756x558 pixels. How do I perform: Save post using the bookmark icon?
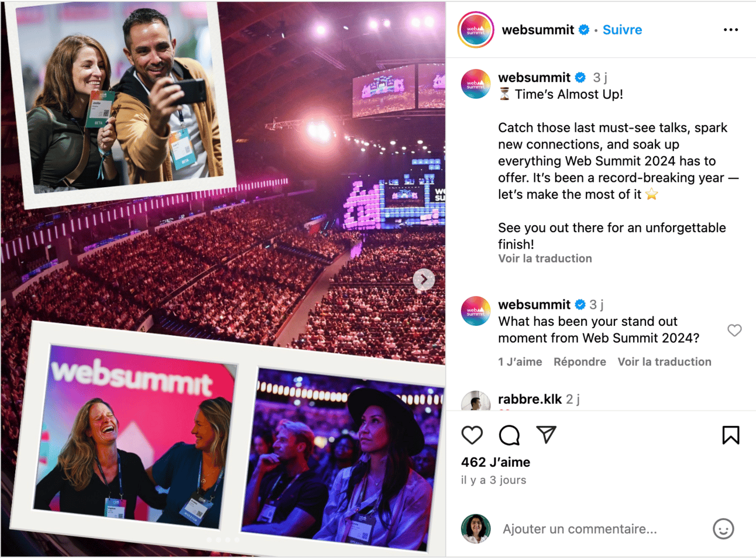click(731, 435)
